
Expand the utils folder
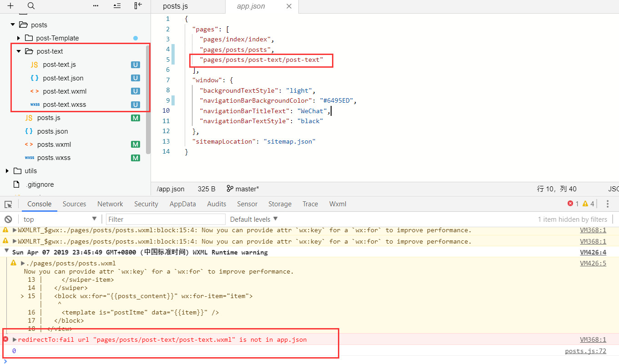(7, 171)
